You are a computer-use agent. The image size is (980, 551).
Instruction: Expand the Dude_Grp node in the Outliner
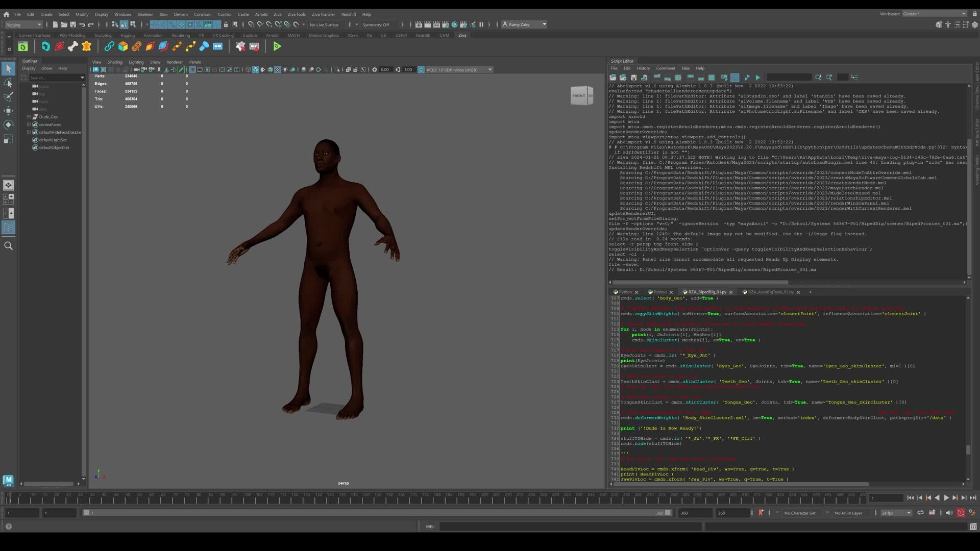pos(30,116)
